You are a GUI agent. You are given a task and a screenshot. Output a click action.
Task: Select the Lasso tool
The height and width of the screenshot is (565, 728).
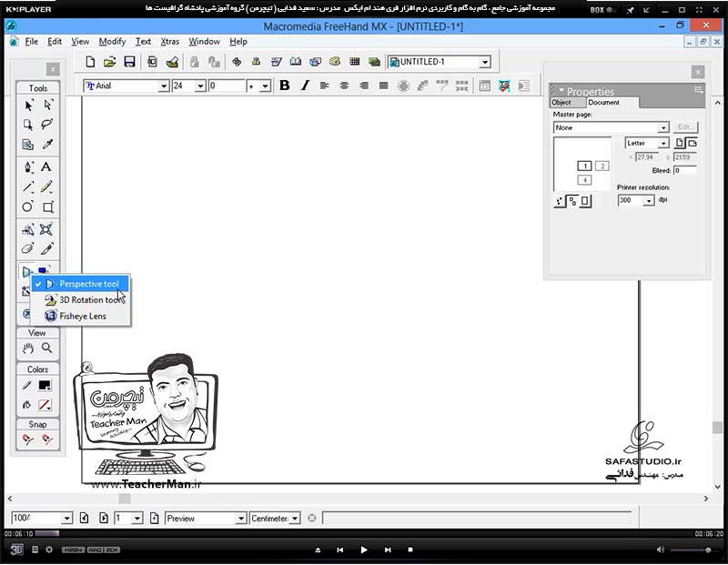coord(47,125)
